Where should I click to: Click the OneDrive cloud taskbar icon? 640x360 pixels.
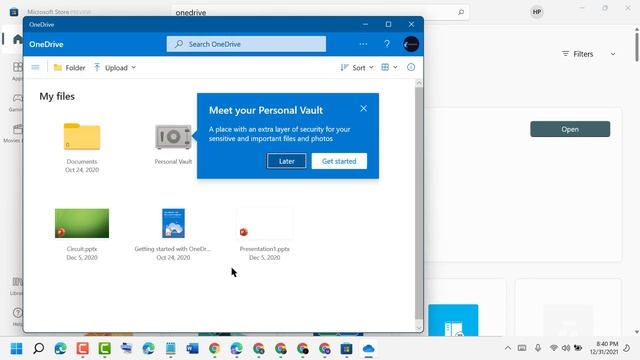pos(368,349)
